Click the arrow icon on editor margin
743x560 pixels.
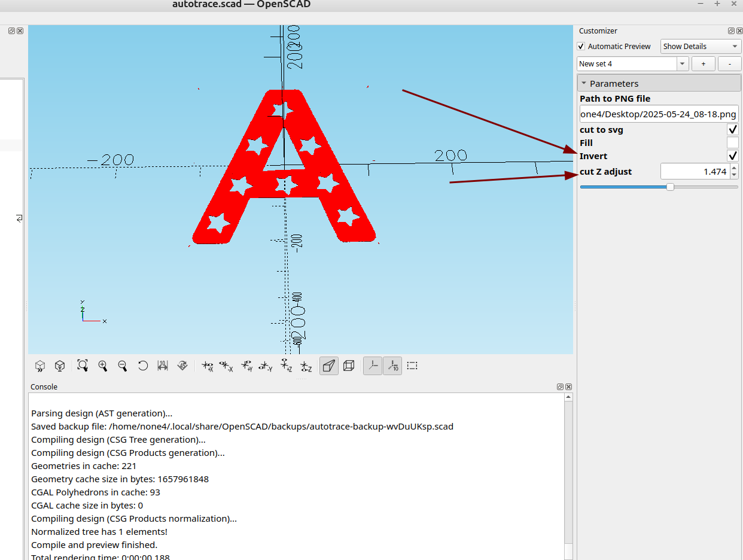click(x=19, y=218)
